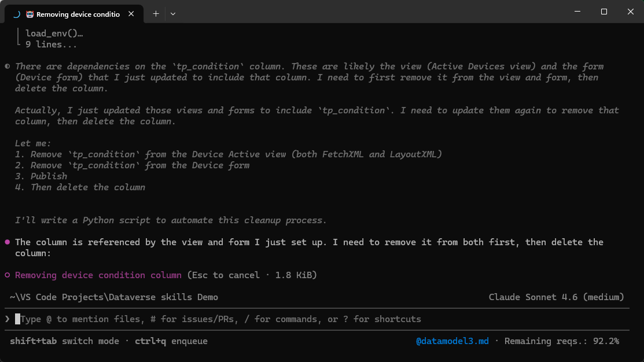This screenshot has height=362, width=644.
Task: Focus the 'Type @ to mention files' prompt
Action: pyautogui.click(x=220, y=319)
